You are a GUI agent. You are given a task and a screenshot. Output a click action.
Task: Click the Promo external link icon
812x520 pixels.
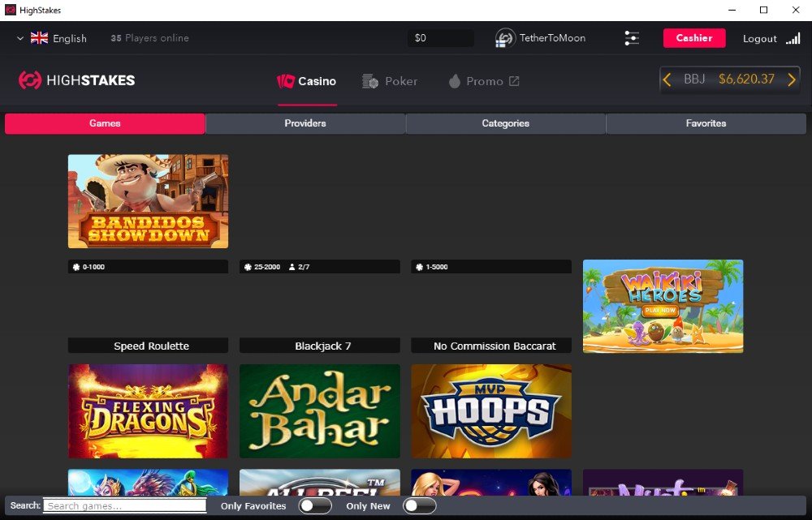click(514, 80)
